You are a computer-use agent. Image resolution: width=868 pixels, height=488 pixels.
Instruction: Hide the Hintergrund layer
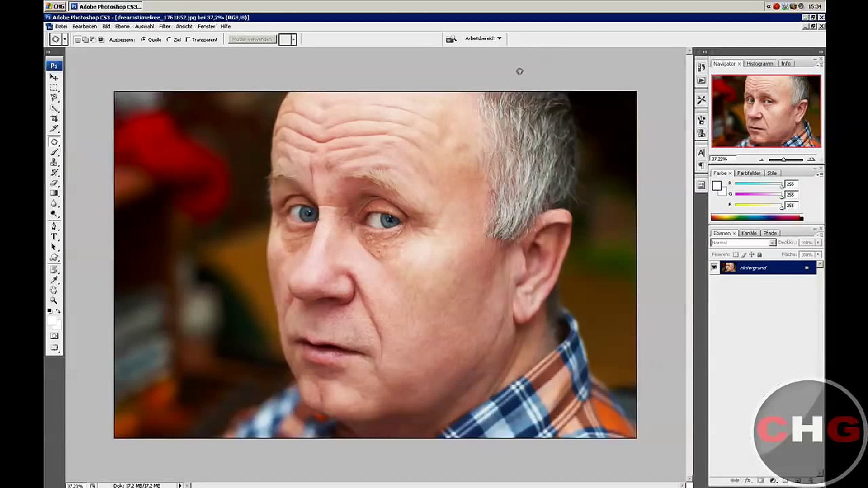714,267
